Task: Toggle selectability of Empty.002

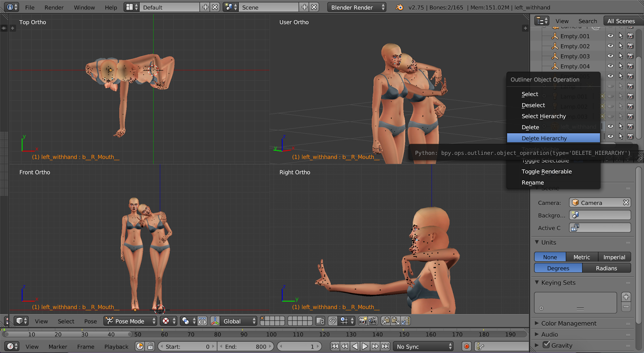Action: pos(621,46)
